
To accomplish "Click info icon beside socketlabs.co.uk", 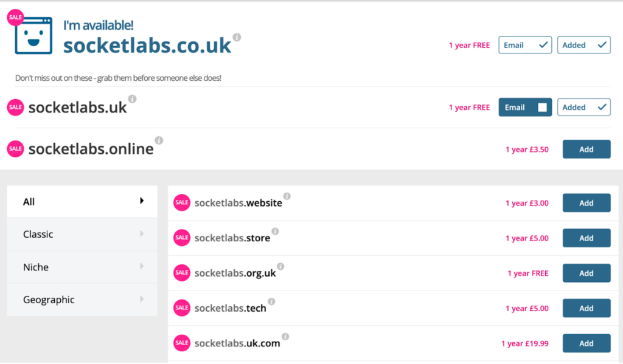I will [x=237, y=37].
